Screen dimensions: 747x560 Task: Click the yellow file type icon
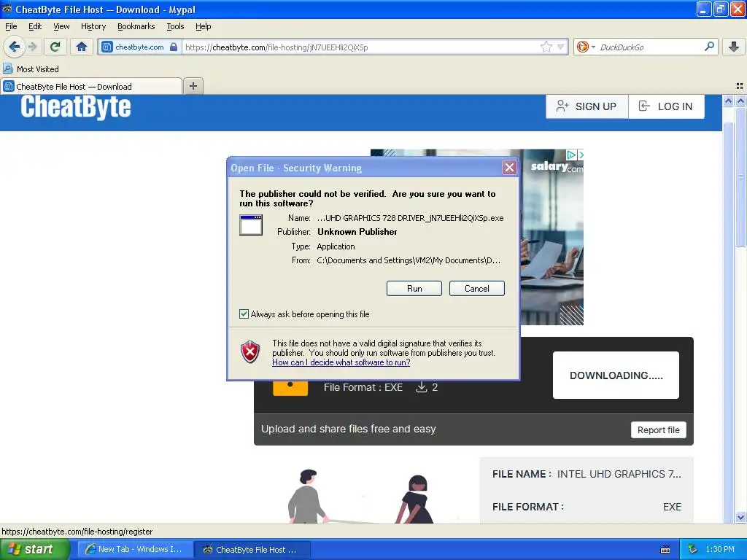pyautogui.click(x=290, y=388)
